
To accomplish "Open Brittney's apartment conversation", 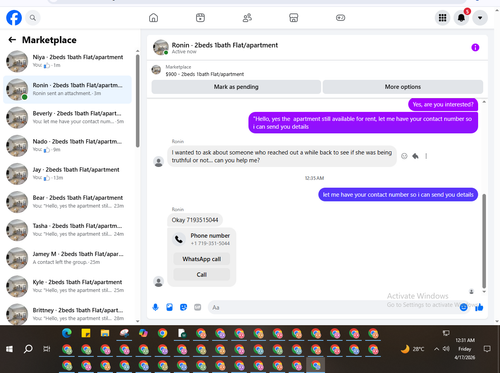I will pyautogui.click(x=67, y=314).
